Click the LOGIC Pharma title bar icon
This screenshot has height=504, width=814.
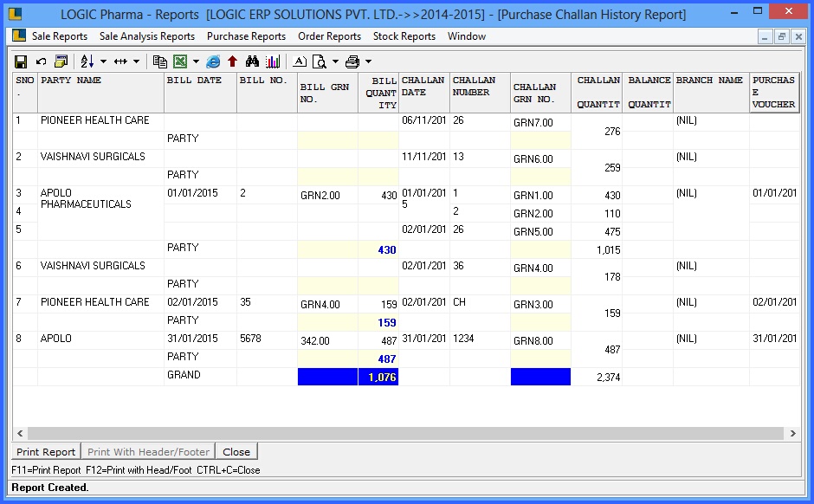tap(16, 14)
